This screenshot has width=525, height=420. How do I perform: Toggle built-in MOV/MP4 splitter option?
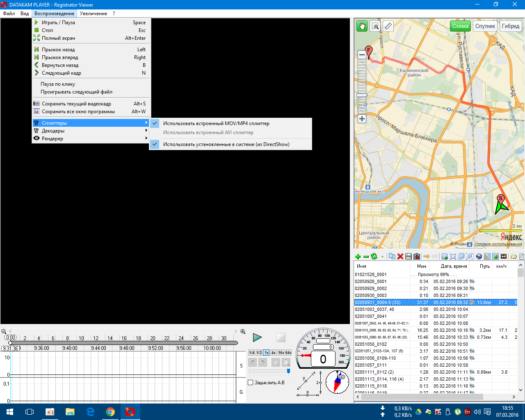(x=216, y=123)
